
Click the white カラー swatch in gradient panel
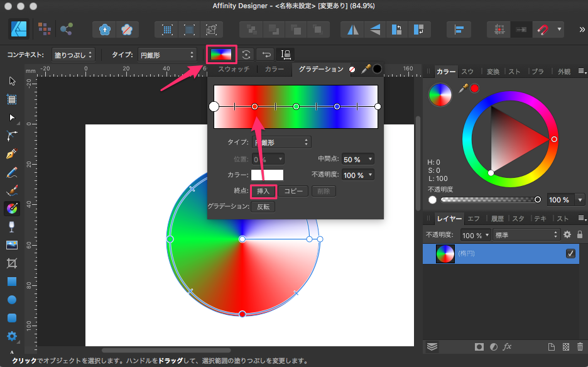coord(267,175)
